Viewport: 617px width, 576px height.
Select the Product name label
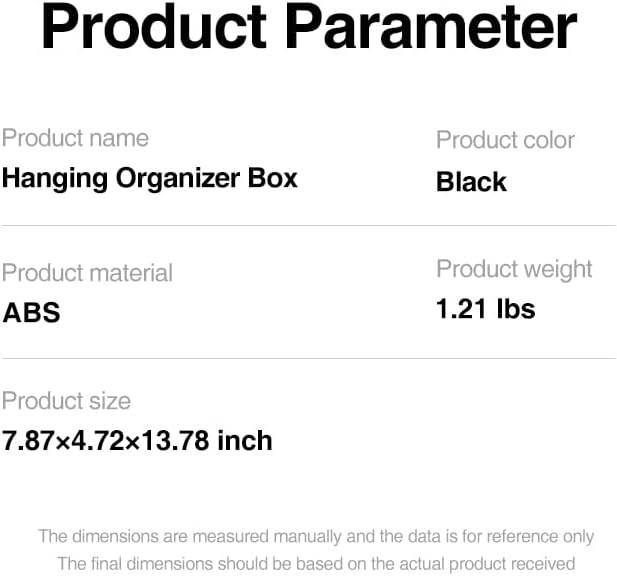[76, 138]
